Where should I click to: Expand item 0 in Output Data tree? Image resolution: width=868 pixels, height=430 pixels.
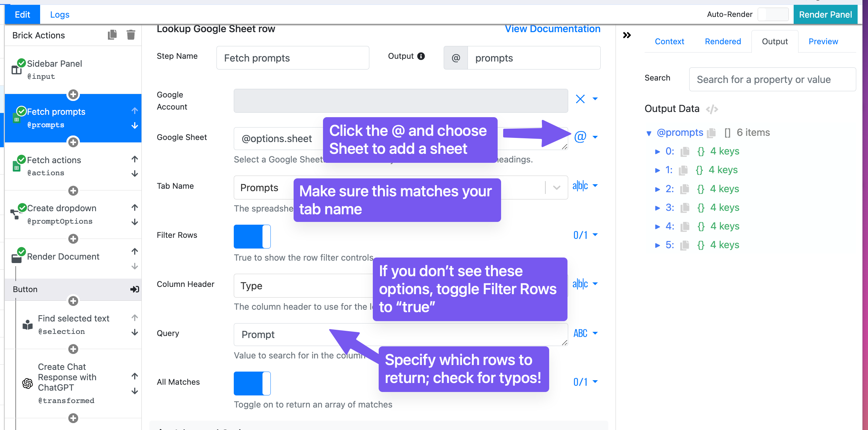[x=657, y=151]
